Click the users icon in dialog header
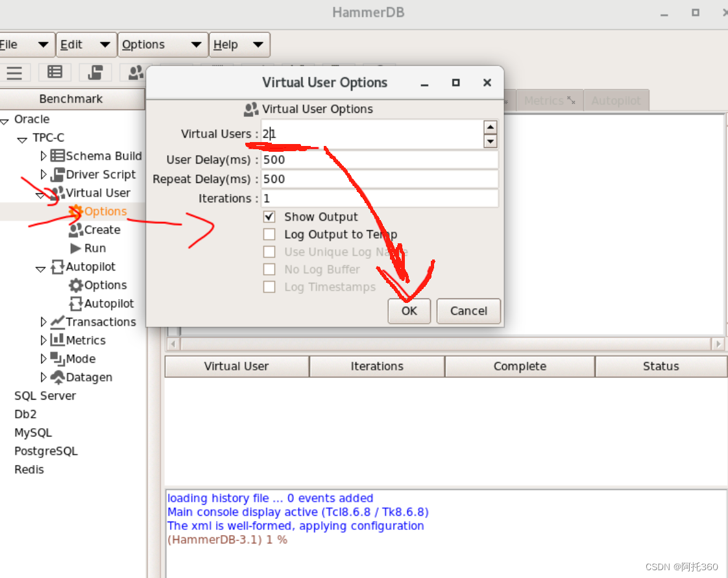 click(251, 109)
